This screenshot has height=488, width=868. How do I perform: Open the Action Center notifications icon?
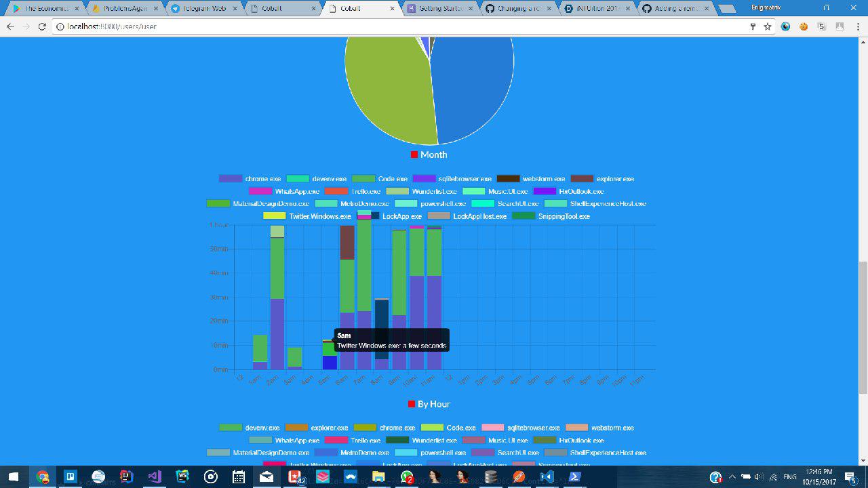click(x=850, y=476)
